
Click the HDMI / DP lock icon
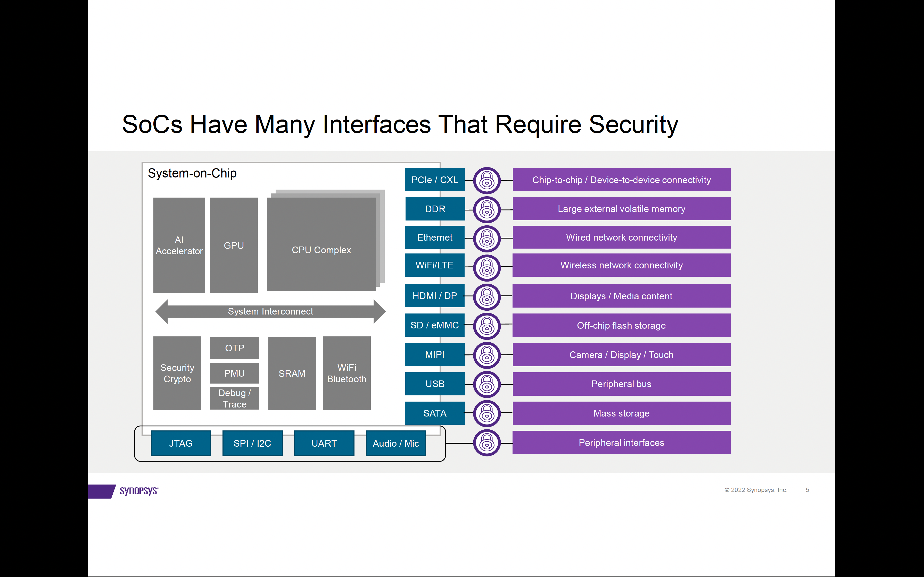pyautogui.click(x=486, y=296)
